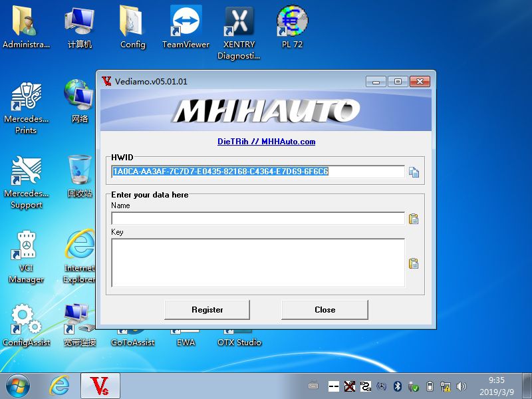Viewport: 532px width, 399px height.
Task: Open ConfigAssist desktop shortcut
Action: coord(26,325)
